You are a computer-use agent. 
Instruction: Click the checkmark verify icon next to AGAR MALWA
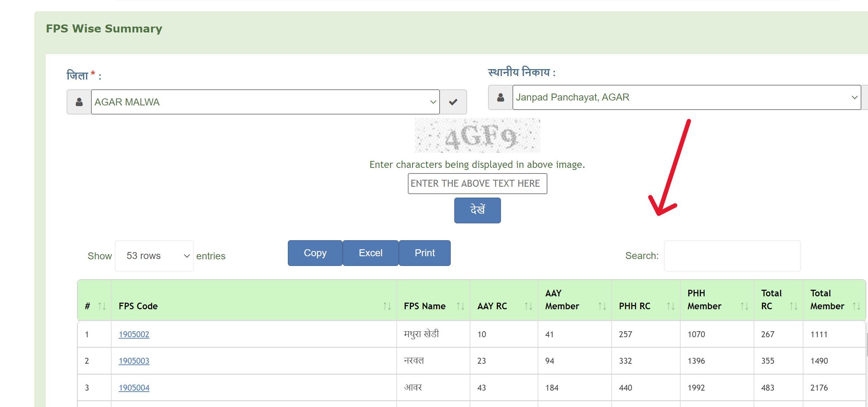[453, 102]
